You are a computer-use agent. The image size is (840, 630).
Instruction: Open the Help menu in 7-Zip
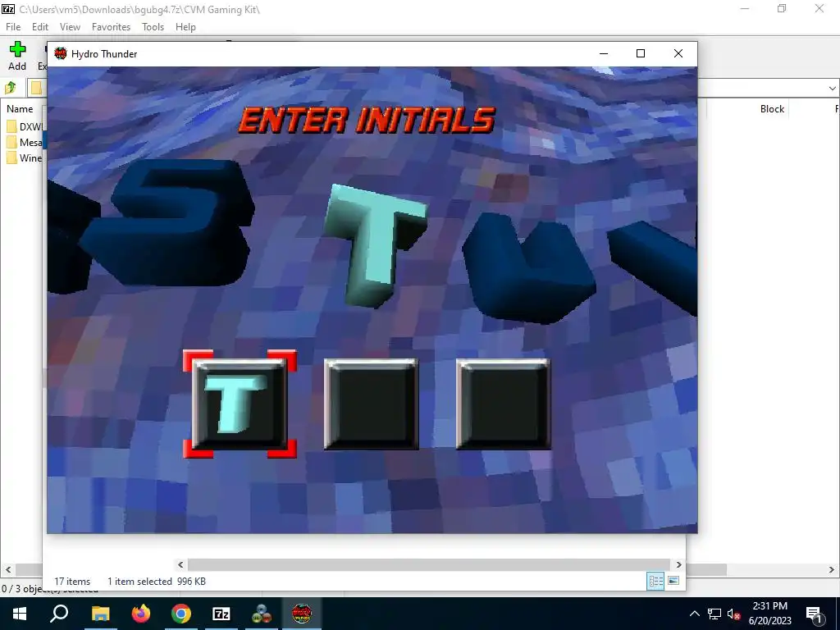point(185,27)
